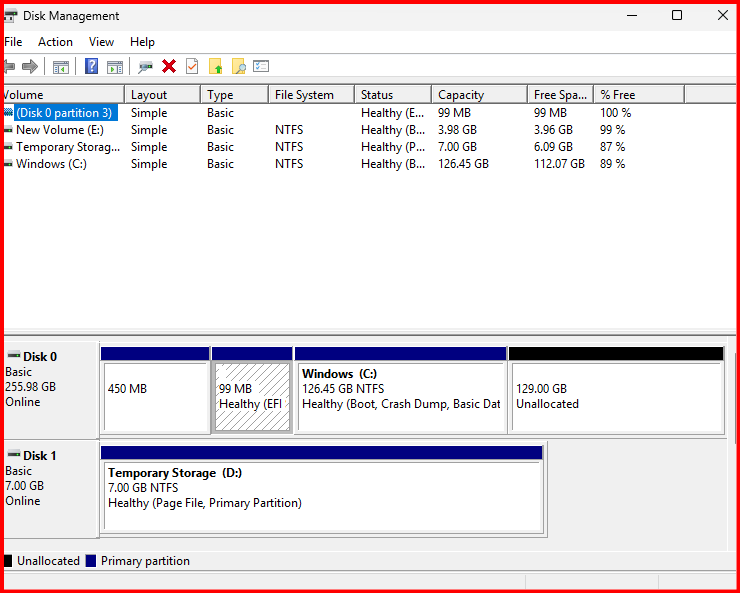Click the folder icon with green arrow
740x593 pixels.
[215, 67]
